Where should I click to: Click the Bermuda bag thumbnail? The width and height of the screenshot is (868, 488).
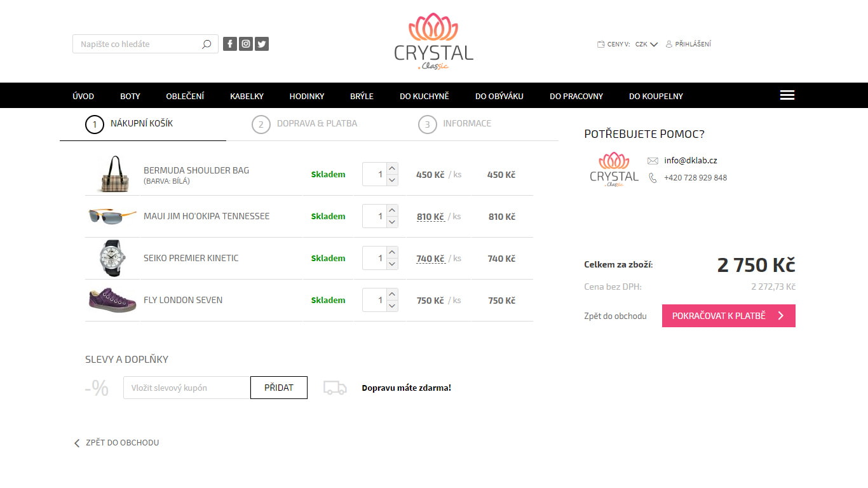click(113, 174)
